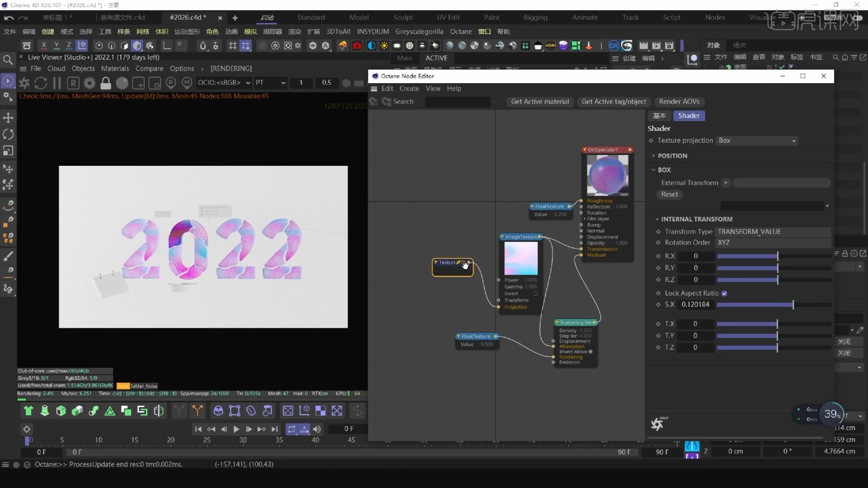Screen dimensions: 868x488
Task: Toggle the lock resolution padlock icon
Action: [106, 83]
